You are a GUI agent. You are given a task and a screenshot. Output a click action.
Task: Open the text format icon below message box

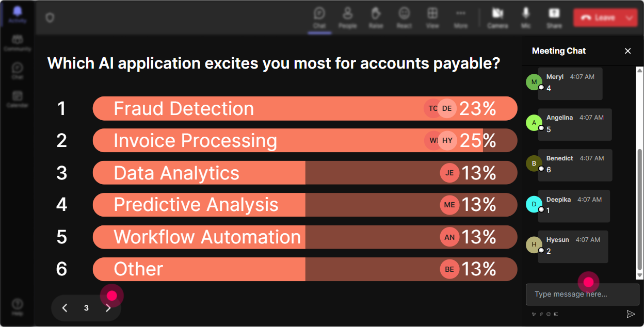pyautogui.click(x=534, y=314)
